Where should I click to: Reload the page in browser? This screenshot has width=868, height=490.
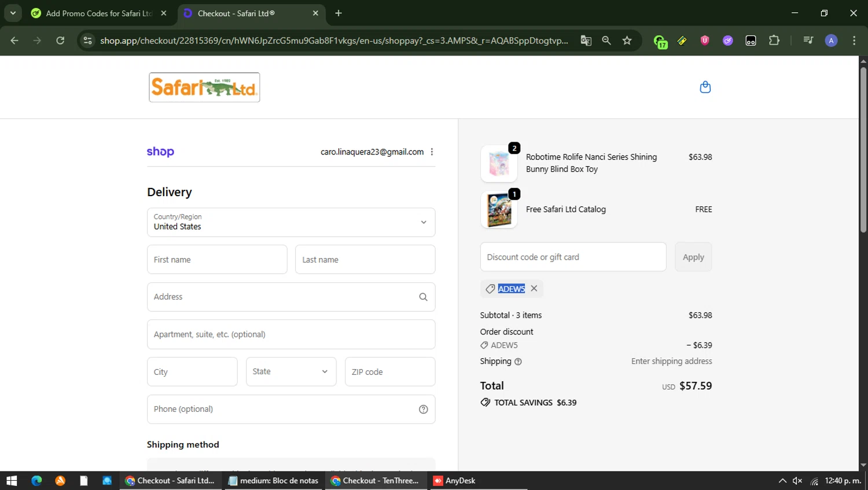click(60, 40)
